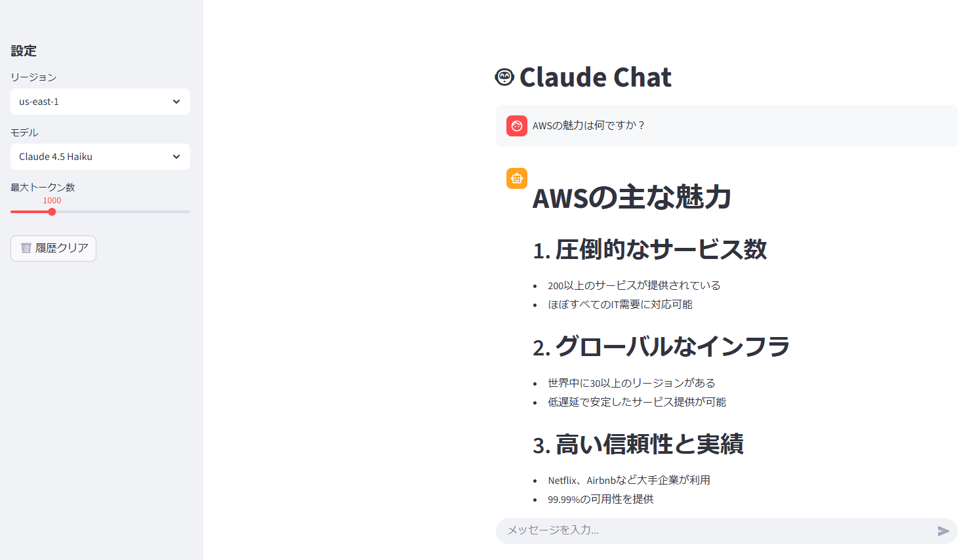Click the red user avatar icon
Screen dimensions: 978x560
click(517, 126)
